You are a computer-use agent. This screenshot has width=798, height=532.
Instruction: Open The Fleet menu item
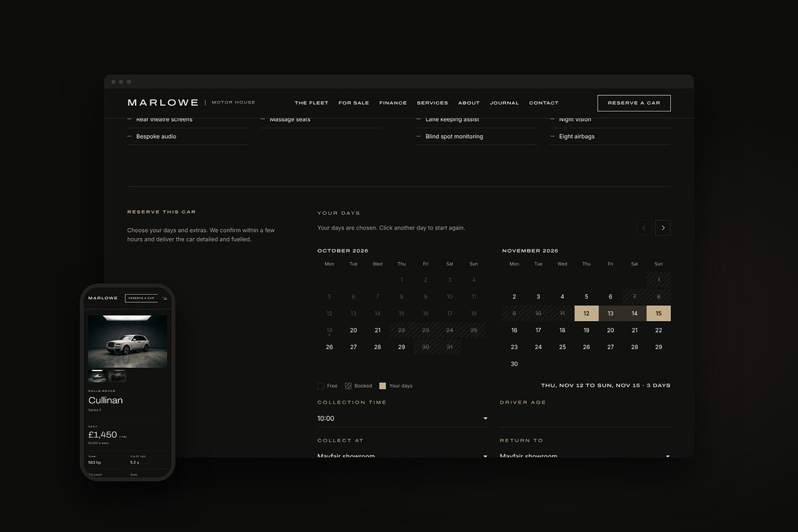coord(311,103)
